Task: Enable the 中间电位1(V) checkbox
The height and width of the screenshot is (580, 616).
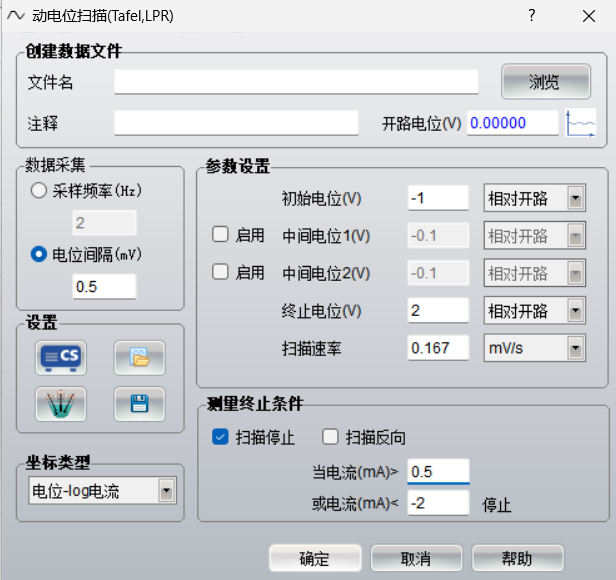Action: click(x=220, y=235)
